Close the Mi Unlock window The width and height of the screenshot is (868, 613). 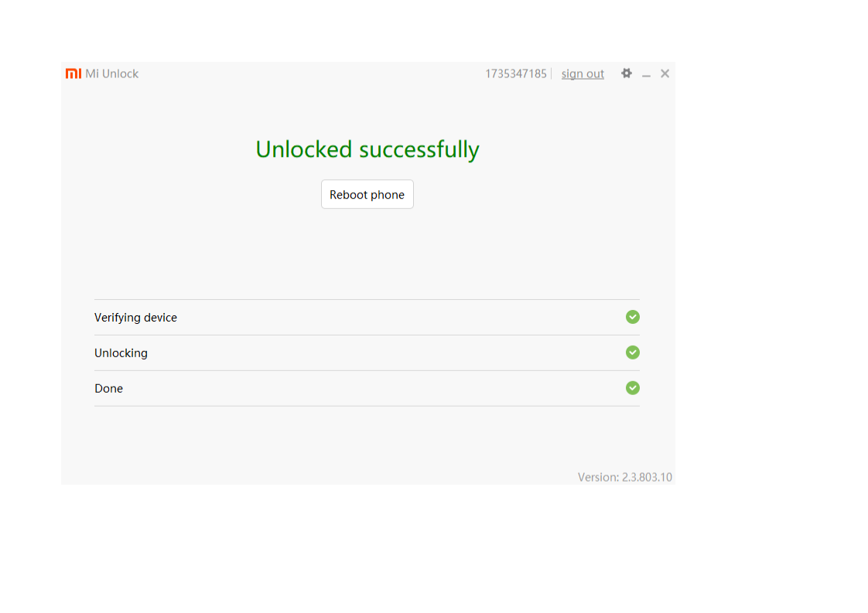pyautogui.click(x=665, y=73)
